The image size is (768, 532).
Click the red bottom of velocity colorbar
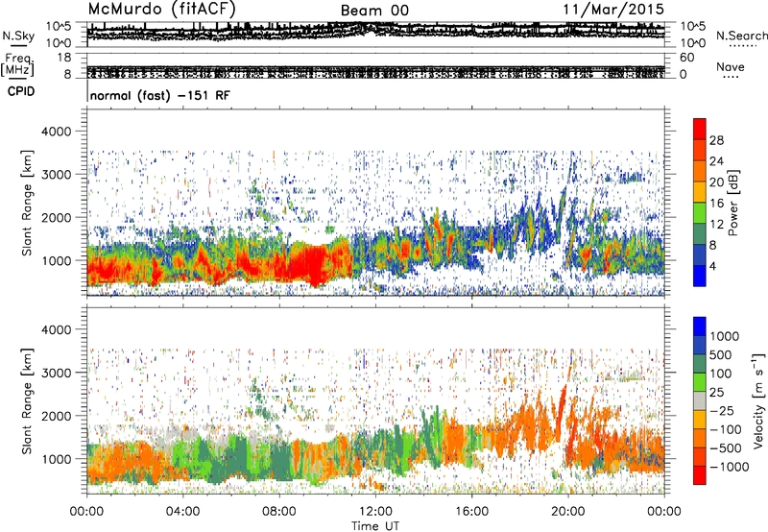click(x=700, y=475)
